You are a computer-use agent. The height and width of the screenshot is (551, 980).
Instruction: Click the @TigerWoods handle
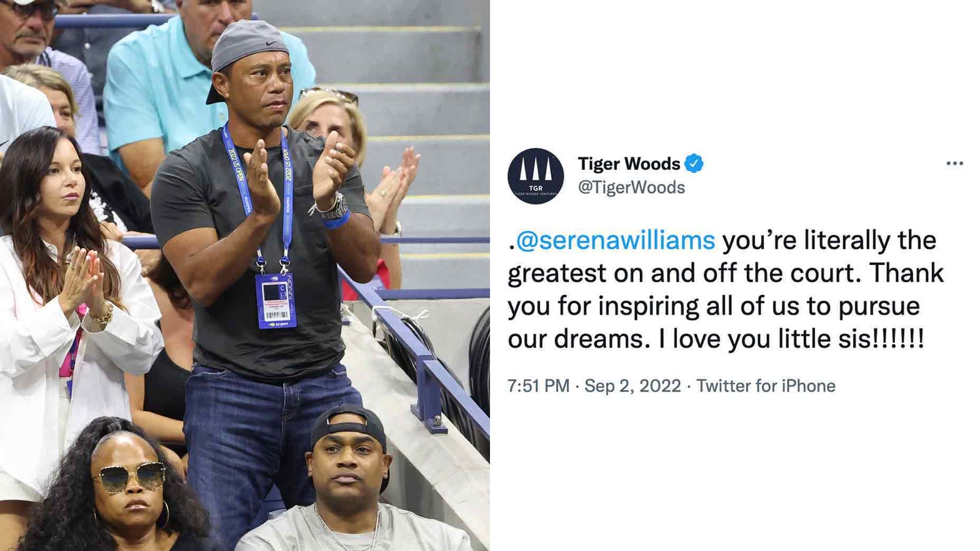631,187
